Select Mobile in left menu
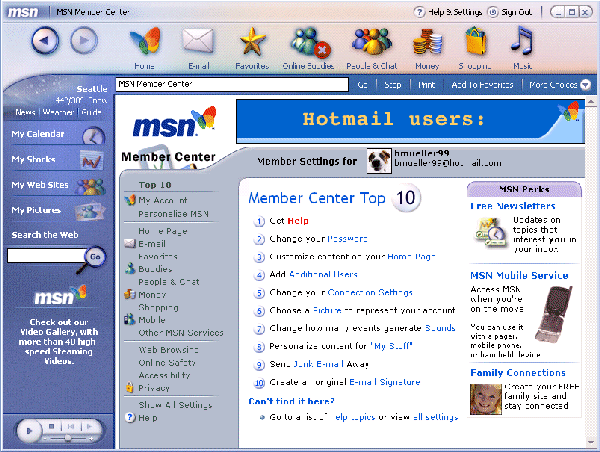The image size is (600, 452). [152, 320]
